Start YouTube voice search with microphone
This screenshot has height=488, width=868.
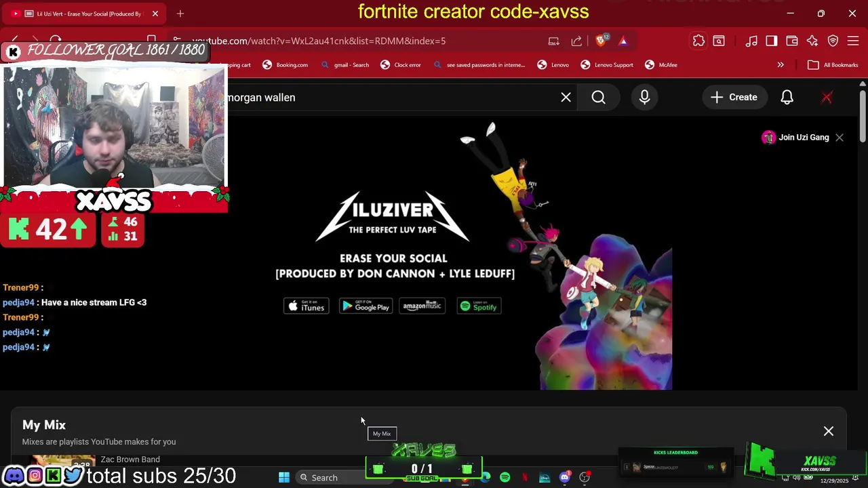coord(645,98)
